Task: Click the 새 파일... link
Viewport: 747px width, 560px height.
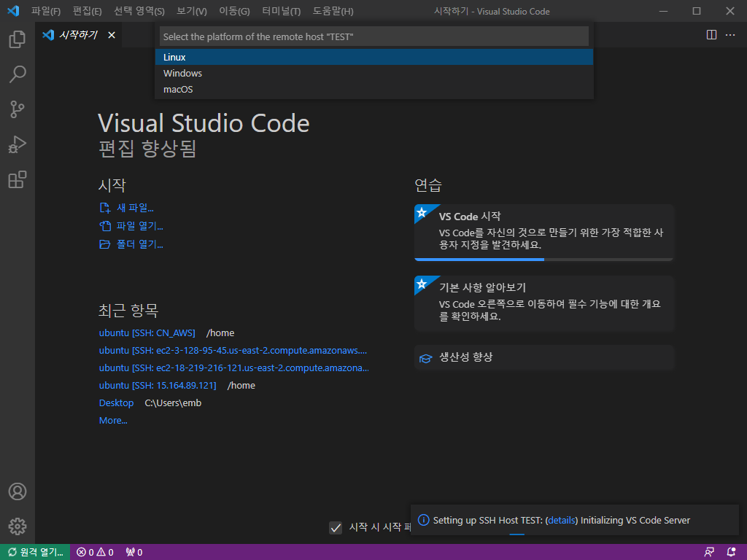Action: point(135,208)
